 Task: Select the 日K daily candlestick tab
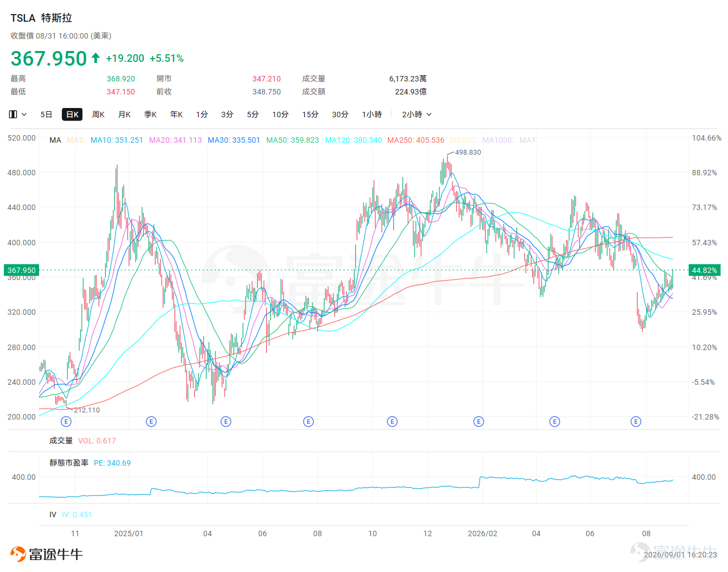[x=72, y=115]
